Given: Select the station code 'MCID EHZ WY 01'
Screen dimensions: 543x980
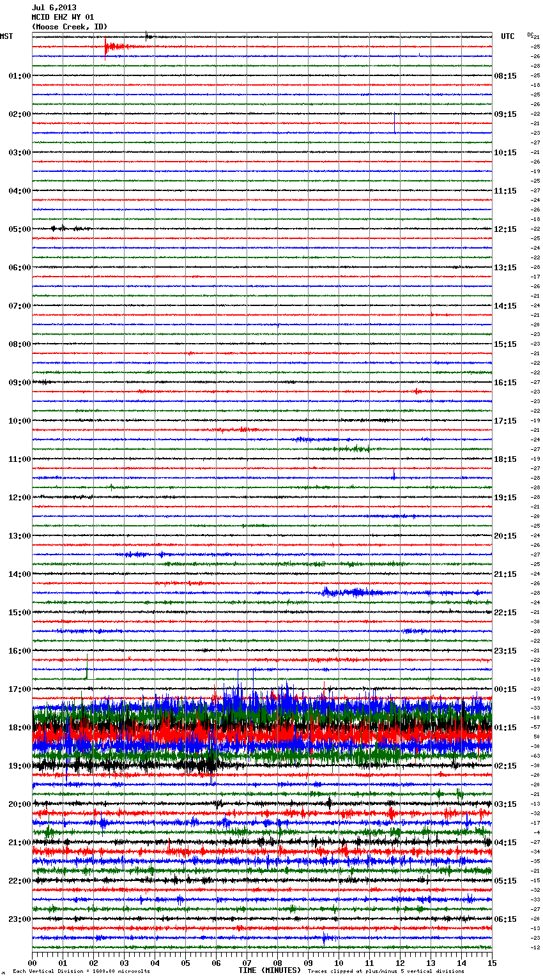Looking at the screenshot, I should point(63,17).
